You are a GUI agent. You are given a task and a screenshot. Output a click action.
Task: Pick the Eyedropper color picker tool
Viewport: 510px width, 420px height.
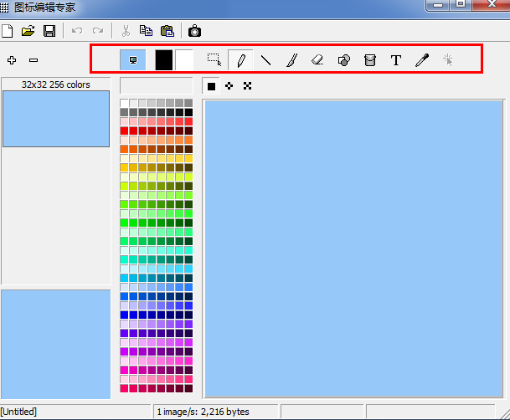tap(422, 60)
